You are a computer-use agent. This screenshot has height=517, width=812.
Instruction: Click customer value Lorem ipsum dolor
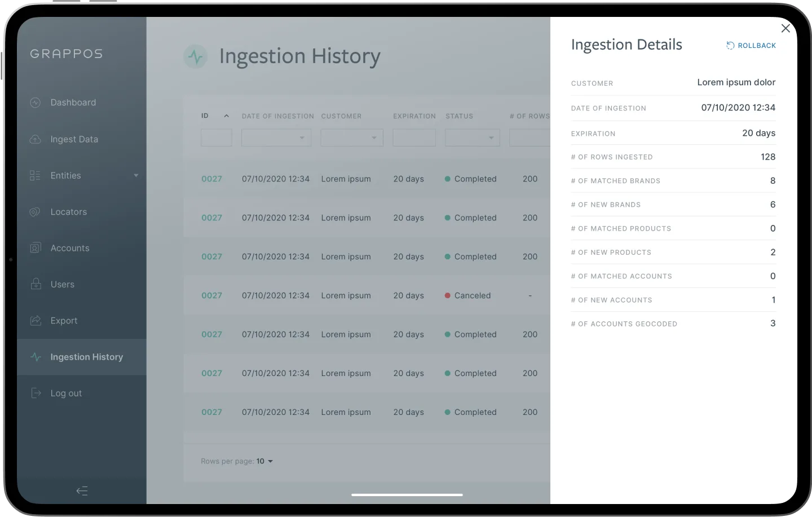(x=736, y=82)
